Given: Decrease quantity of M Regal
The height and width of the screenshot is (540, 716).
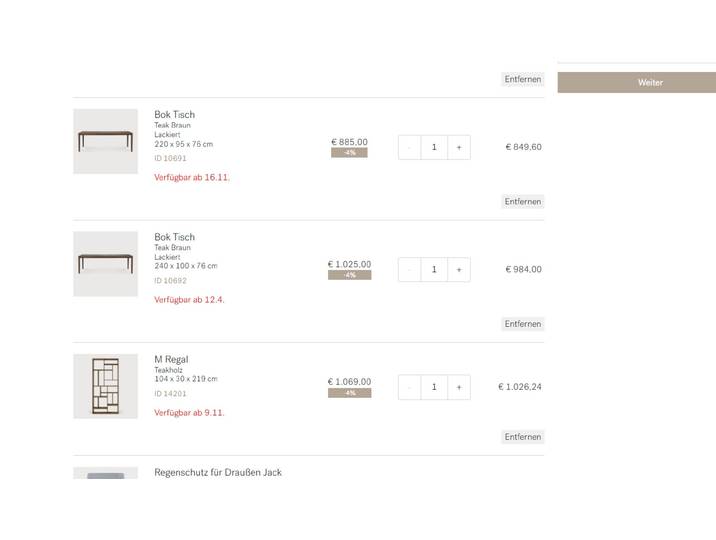Looking at the screenshot, I should (x=409, y=388).
